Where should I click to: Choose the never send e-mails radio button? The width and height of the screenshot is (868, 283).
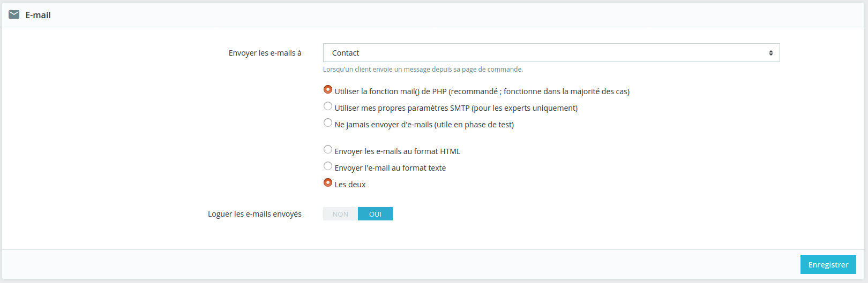pos(328,123)
